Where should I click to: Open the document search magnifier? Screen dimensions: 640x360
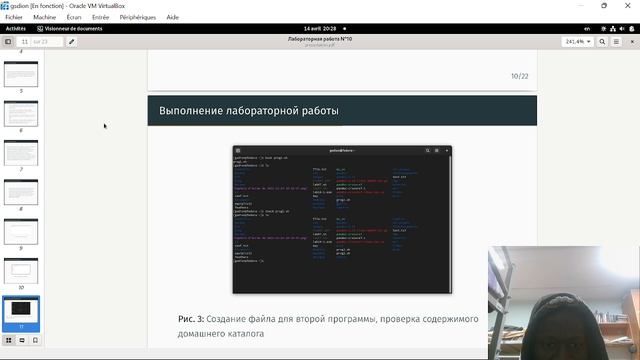click(x=602, y=42)
